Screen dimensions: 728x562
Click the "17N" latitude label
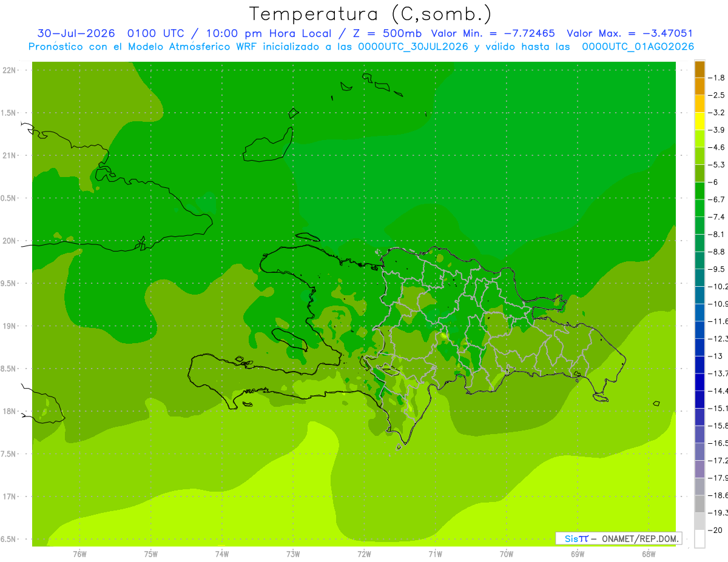tap(9, 497)
